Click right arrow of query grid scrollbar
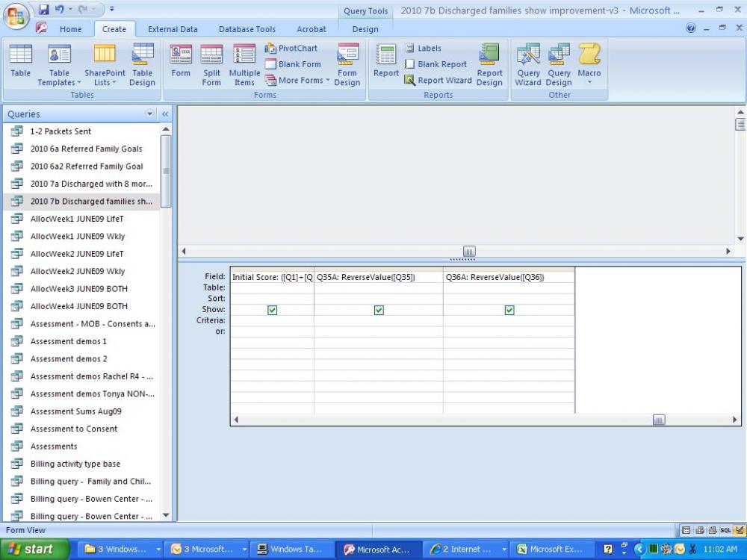Image resolution: width=747 pixels, height=560 pixels. [x=734, y=420]
